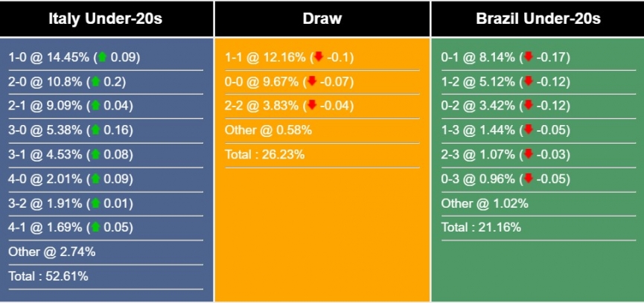Viewport: 644px width, 303px height.
Task: Click green arrow on 3-0 @ 5.38% row
Action: [95, 130]
